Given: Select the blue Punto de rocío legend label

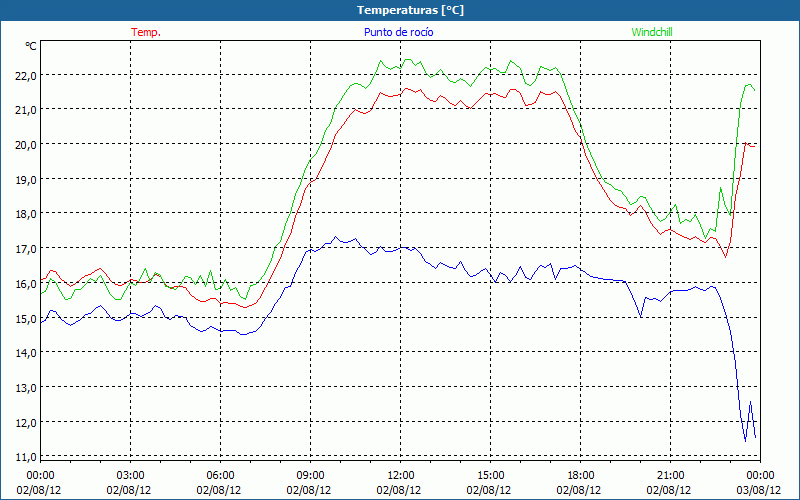Looking at the screenshot, I should click(x=398, y=32).
